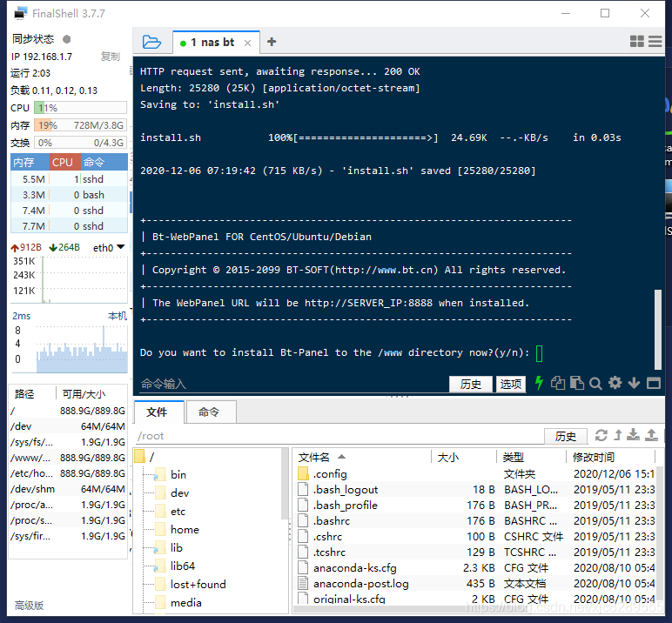Select the lib64 folder in tree
This screenshot has height=623, width=672.
[175, 566]
